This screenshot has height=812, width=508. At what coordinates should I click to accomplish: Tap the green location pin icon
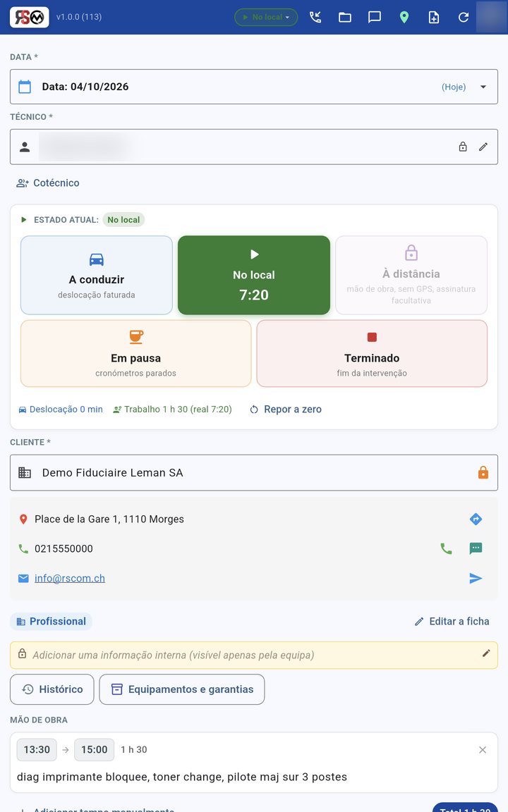[x=404, y=17]
